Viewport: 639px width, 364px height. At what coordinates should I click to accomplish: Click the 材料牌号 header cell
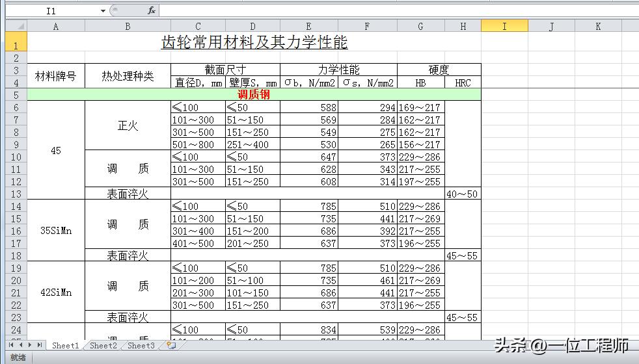(x=56, y=76)
